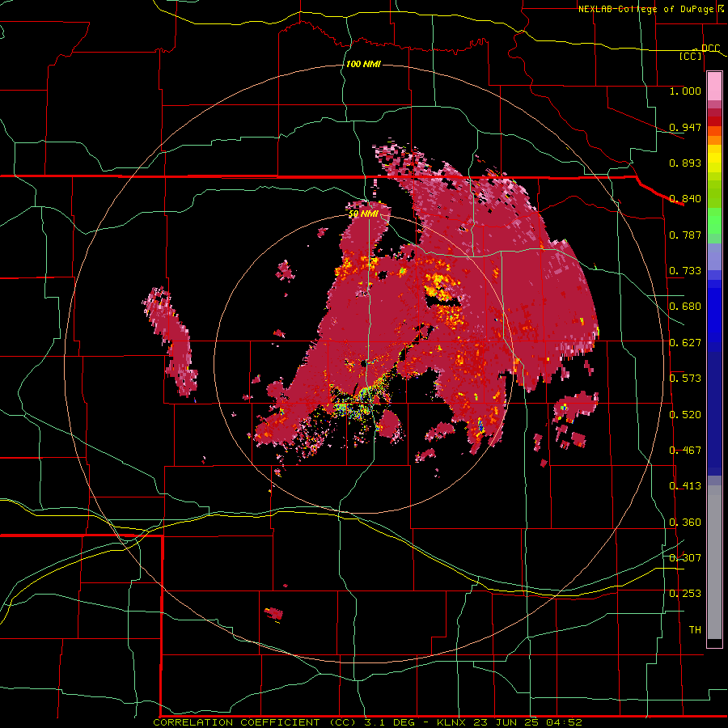Click the isolated echo band west of 50 NMI ring
The width and height of the screenshot is (728, 728).
pos(171,341)
